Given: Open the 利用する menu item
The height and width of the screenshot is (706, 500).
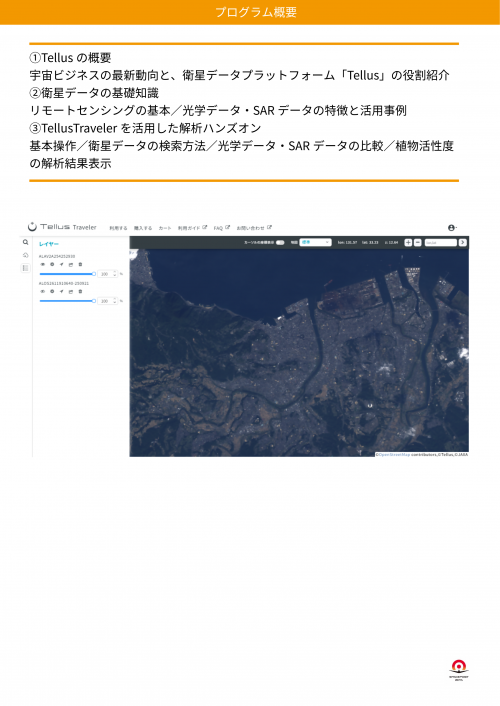Looking at the screenshot, I should point(118,228).
